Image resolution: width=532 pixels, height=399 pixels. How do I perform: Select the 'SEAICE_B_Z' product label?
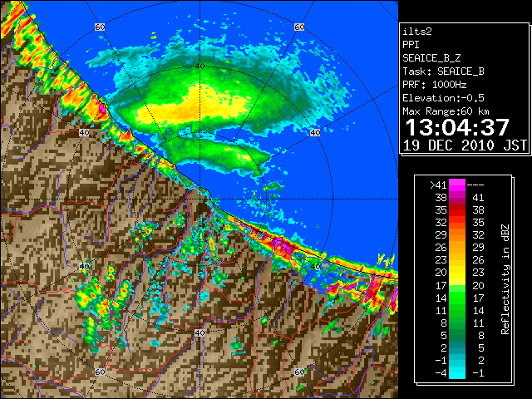431,58
